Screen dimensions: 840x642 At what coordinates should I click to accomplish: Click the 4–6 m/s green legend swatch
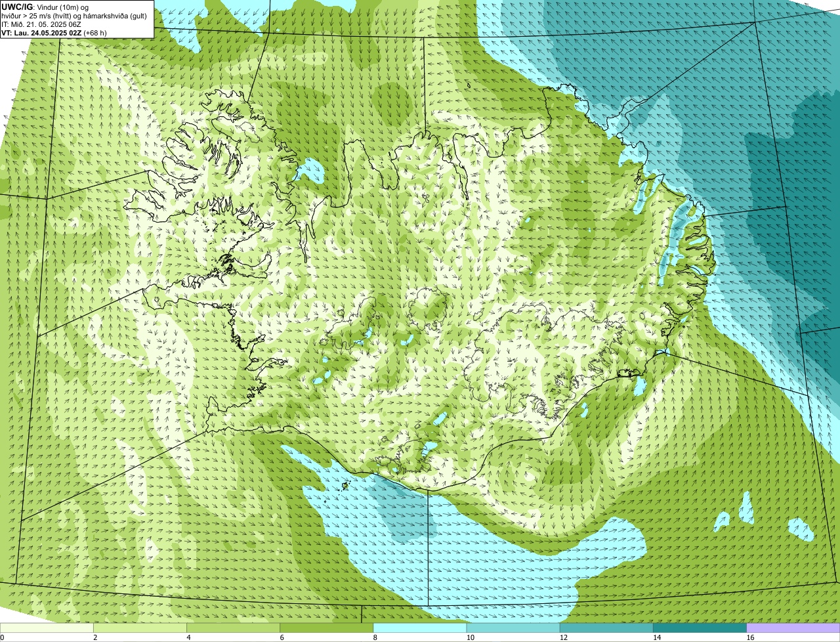(x=234, y=628)
